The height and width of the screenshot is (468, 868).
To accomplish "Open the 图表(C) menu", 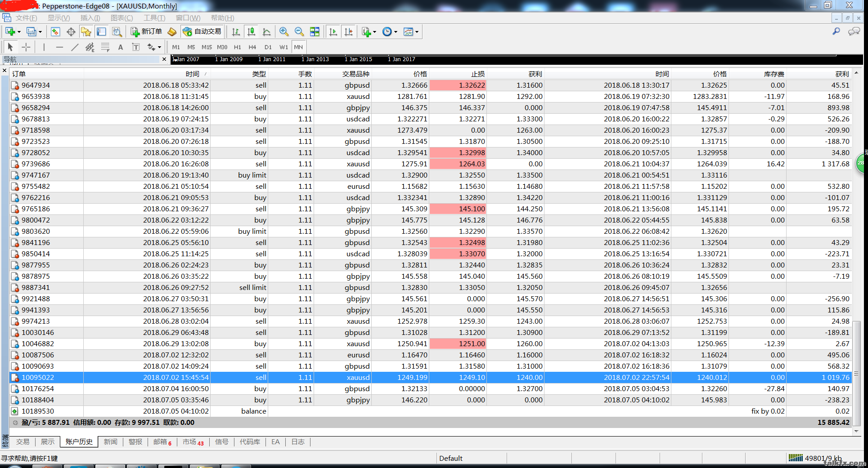I will tap(121, 18).
